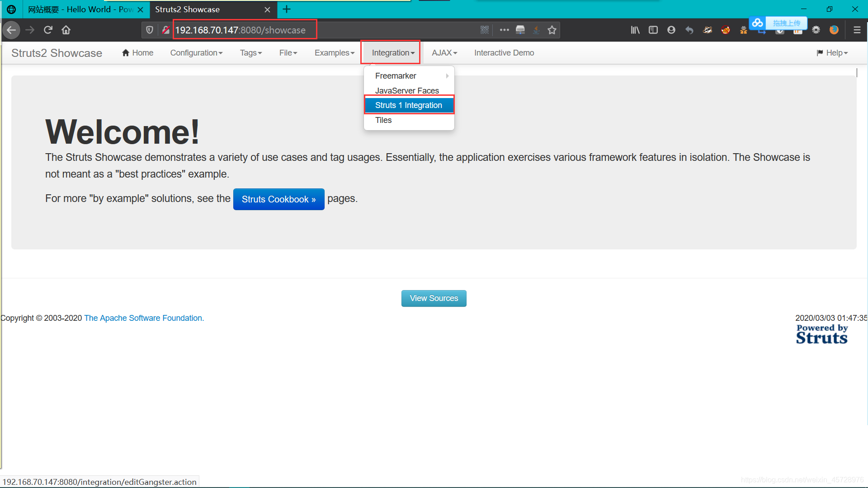868x488 pixels.
Task: Click the Java cup icon in address bar
Action: coord(536,30)
